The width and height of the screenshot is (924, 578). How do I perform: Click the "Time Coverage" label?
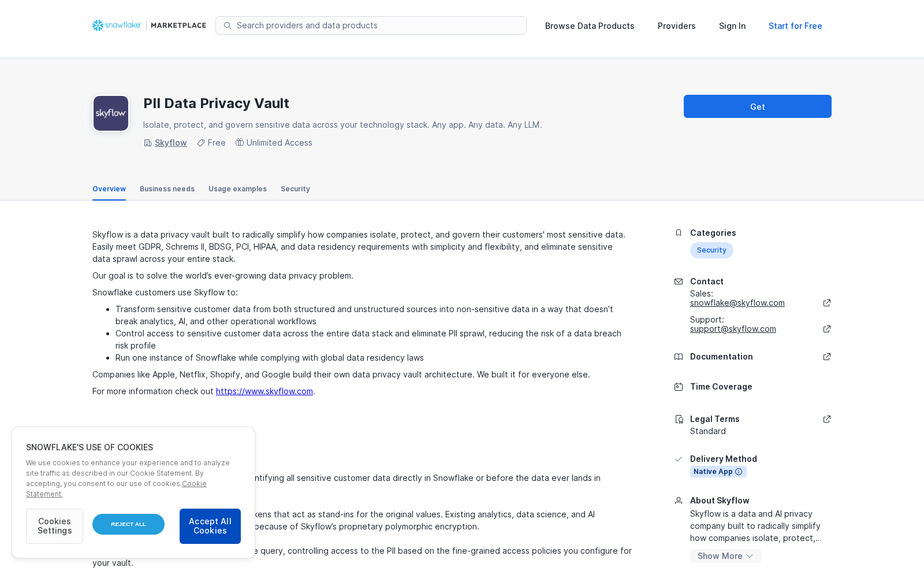click(721, 387)
